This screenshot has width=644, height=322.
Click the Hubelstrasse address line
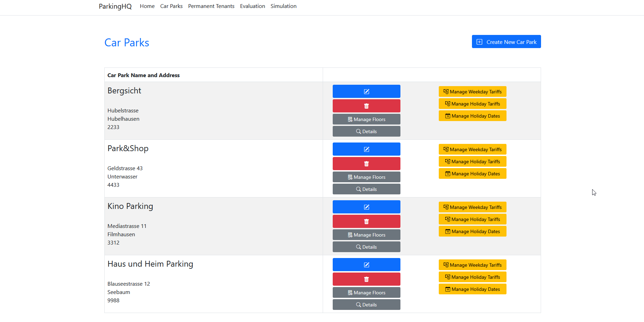[x=123, y=111]
